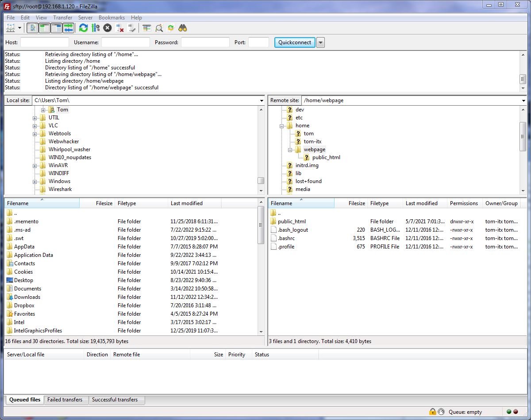
Task: Toggle processing of the transfer queue
Action: 96,28
